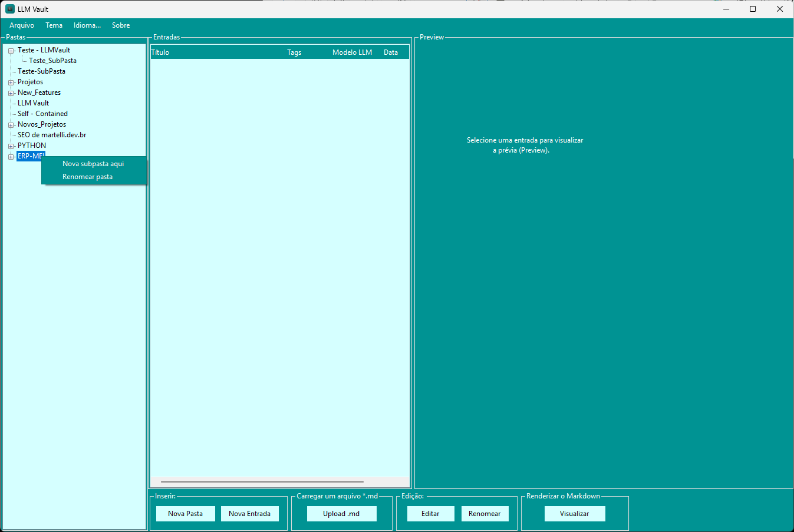Select the Teste-SubPasta folder

click(x=41, y=71)
